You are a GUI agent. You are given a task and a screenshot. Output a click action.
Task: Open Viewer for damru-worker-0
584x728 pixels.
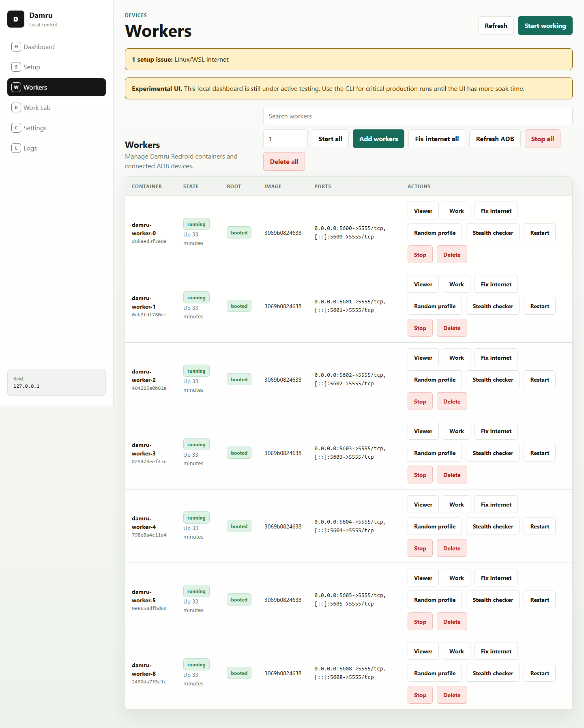point(423,211)
